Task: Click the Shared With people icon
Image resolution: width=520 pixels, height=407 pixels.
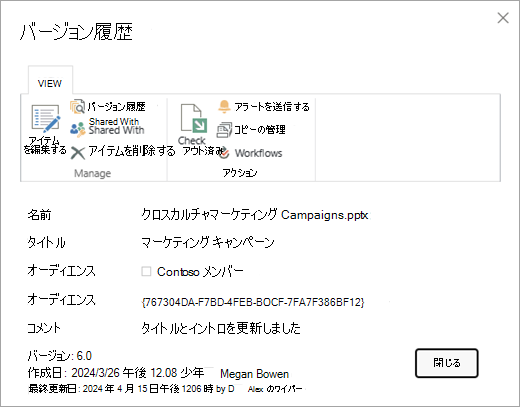Action: 78,129
